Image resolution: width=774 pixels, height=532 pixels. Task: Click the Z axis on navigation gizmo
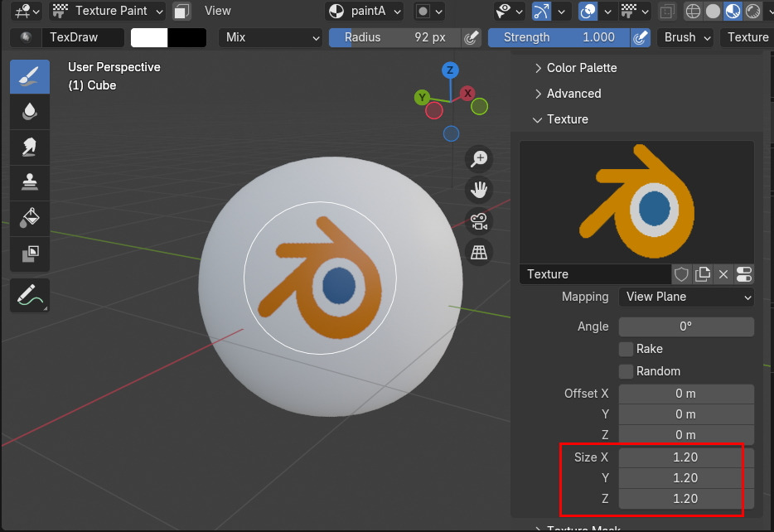pos(450,70)
